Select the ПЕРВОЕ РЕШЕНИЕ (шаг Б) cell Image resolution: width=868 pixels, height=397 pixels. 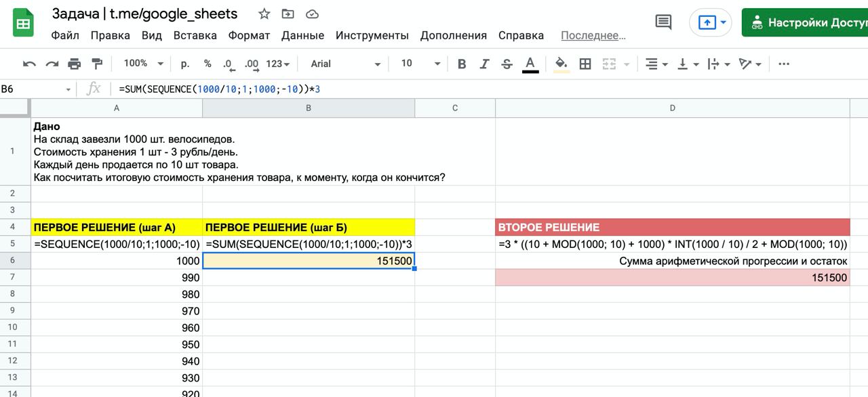pyautogui.click(x=309, y=227)
